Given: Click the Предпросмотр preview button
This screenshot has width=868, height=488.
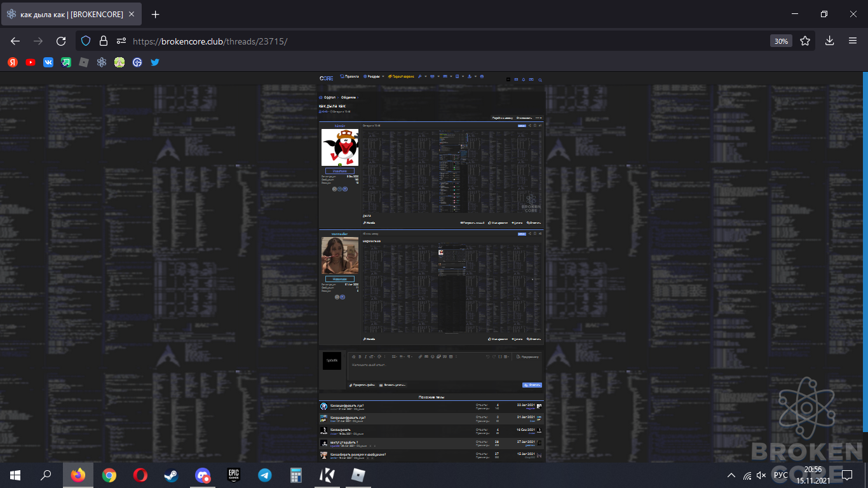Looking at the screenshot, I should click(528, 357).
